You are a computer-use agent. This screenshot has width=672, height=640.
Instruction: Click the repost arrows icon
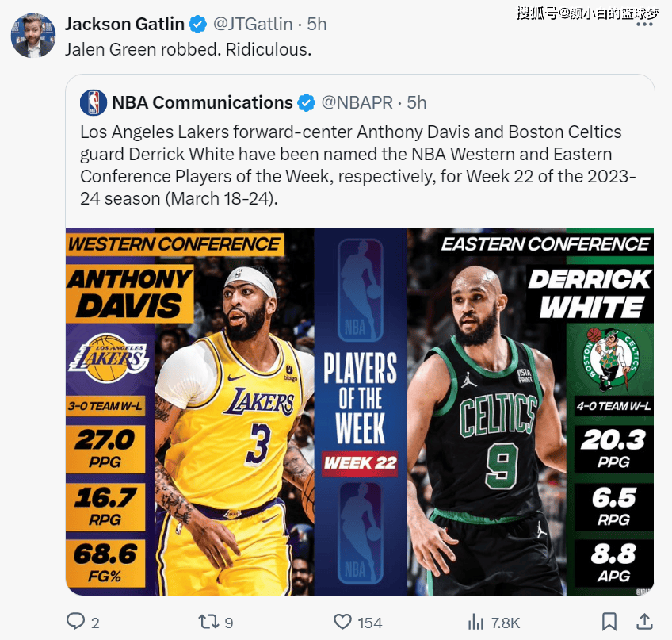click(x=208, y=621)
